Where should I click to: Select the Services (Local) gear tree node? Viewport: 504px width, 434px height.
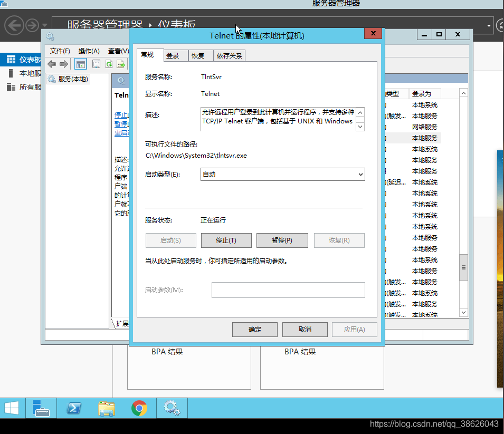coord(68,79)
